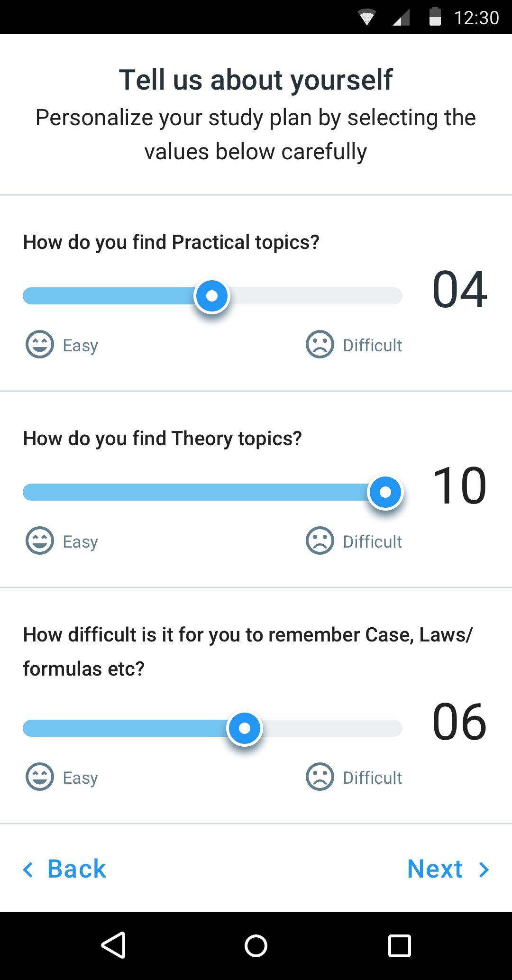Image resolution: width=512 pixels, height=980 pixels.
Task: Tap the Easy smiley under Case, Laws question
Action: point(40,777)
